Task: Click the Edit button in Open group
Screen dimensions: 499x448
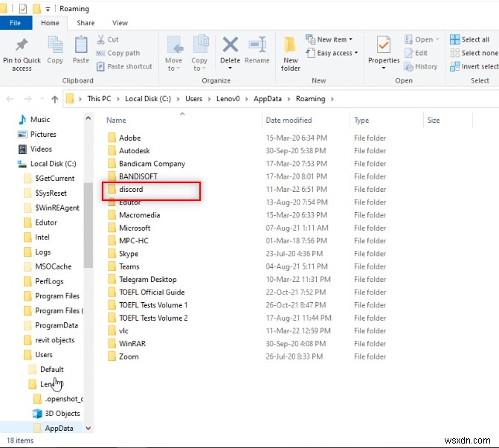Action: (416, 53)
